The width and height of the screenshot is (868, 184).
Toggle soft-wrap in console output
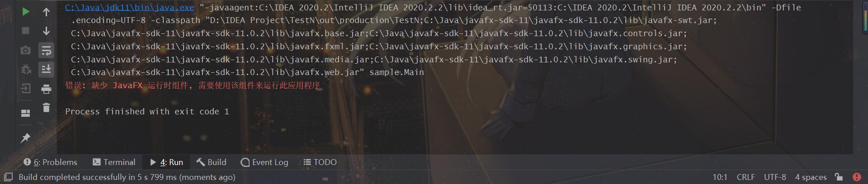[x=46, y=50]
